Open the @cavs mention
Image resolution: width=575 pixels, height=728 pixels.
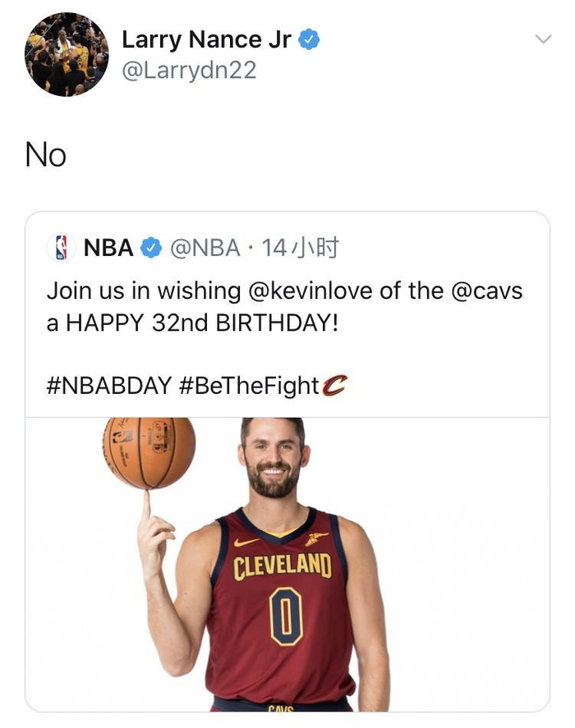click(487, 291)
